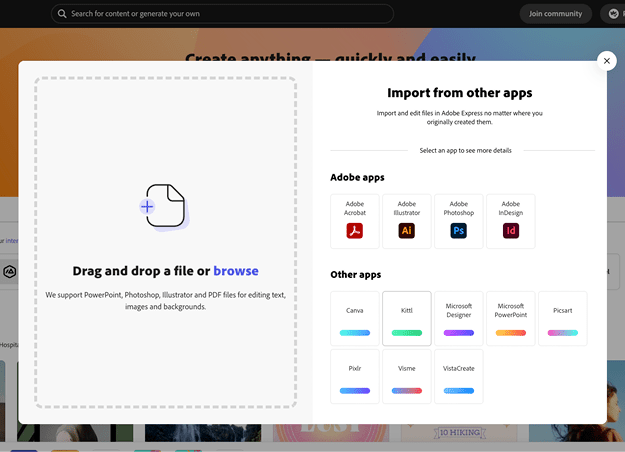Click the browse link to pick a file
The height and width of the screenshot is (452, 625).
[236, 271]
